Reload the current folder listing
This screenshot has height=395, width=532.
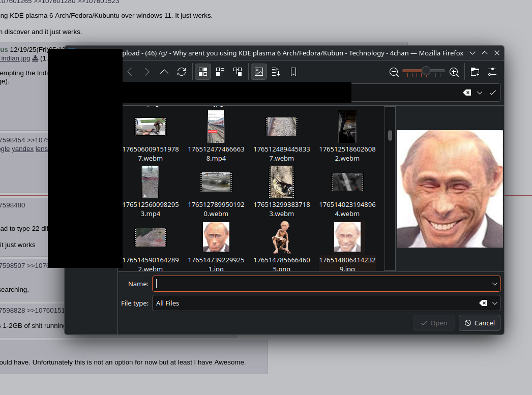coord(182,72)
